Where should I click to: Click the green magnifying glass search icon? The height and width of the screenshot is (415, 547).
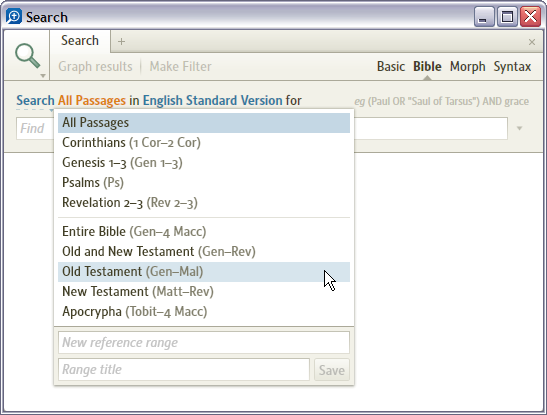pos(28,55)
